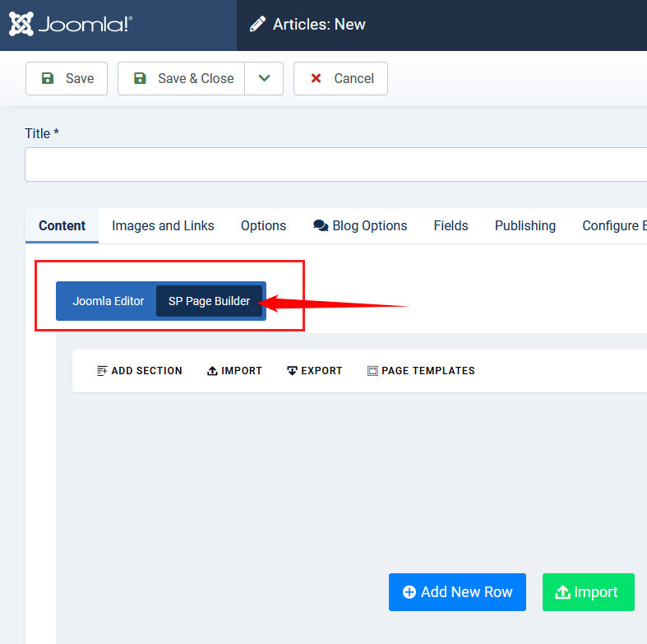
Task: Open the Blog Options tab
Action: point(360,225)
